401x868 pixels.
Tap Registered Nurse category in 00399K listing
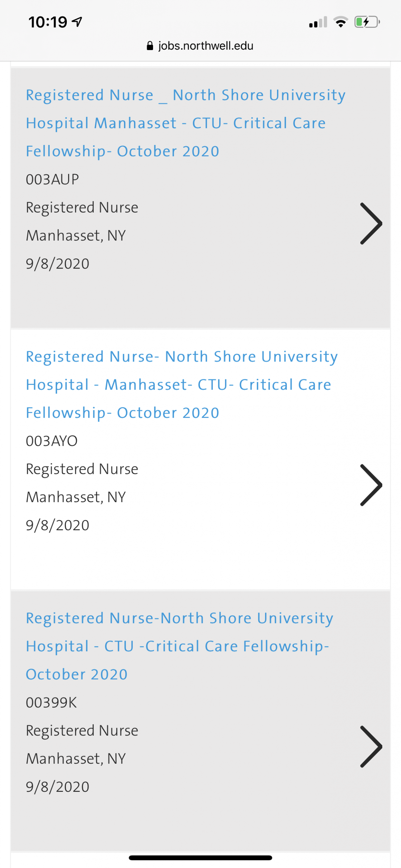(x=82, y=731)
